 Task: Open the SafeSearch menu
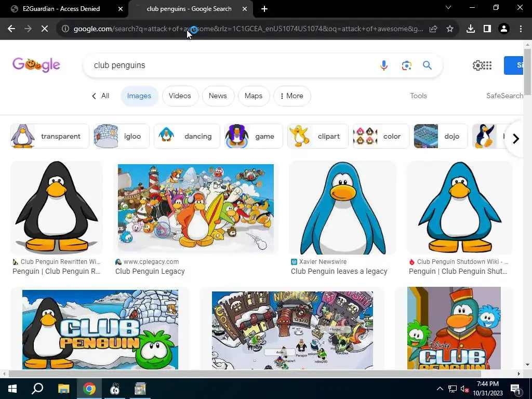tap(504, 96)
